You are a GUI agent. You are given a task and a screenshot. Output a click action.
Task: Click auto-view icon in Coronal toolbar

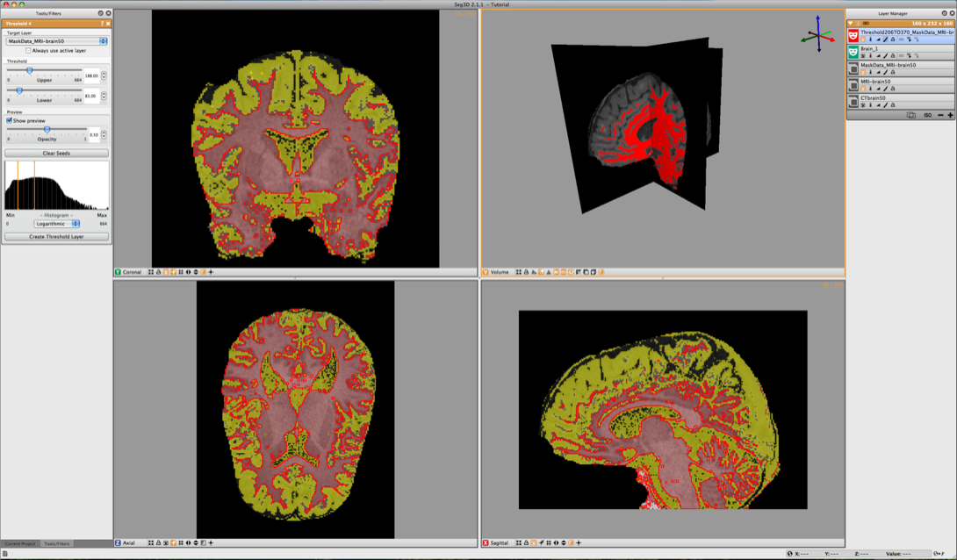pos(151,272)
